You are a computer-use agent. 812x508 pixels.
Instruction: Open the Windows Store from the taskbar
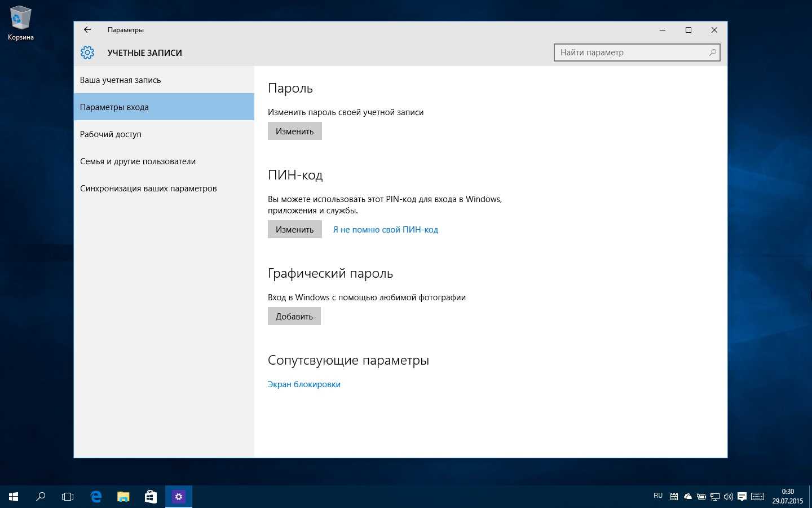click(x=151, y=497)
